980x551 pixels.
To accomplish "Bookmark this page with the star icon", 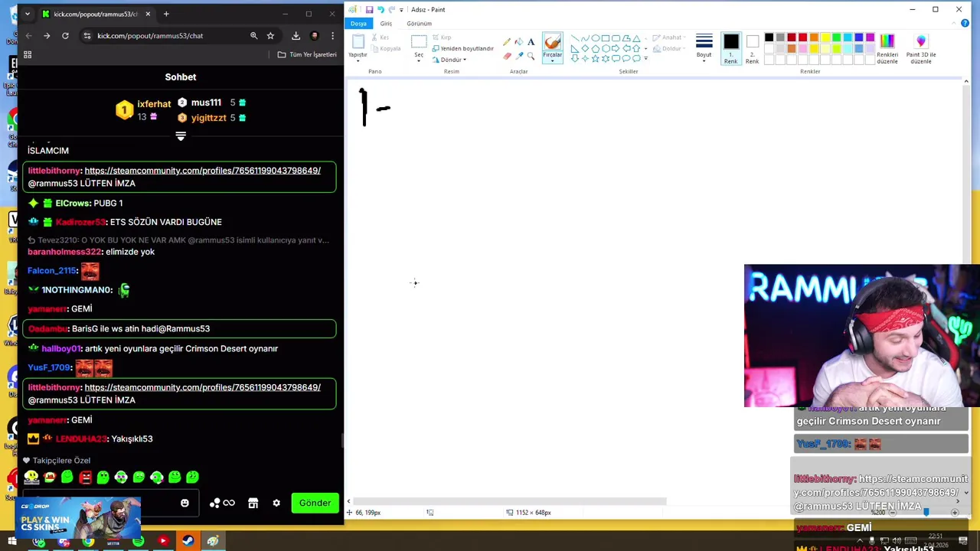I will pos(270,35).
